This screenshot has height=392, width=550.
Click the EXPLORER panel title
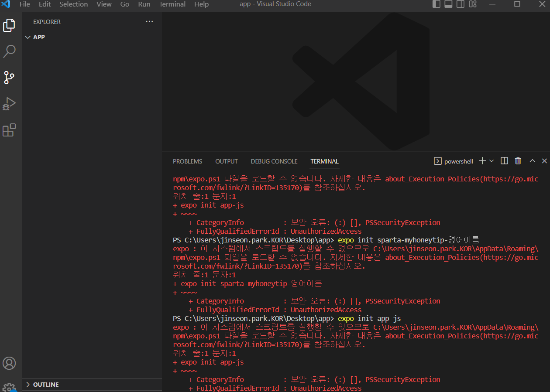pyautogui.click(x=47, y=22)
